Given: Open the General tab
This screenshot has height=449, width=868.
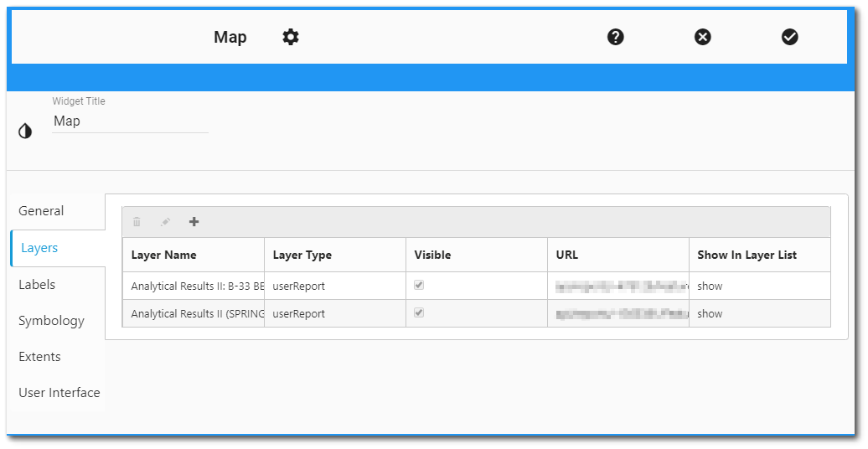Looking at the screenshot, I should point(41,211).
